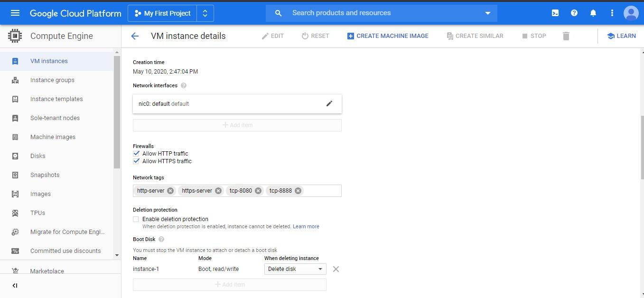Open the notifications bell
644x298 pixels.
(593, 13)
